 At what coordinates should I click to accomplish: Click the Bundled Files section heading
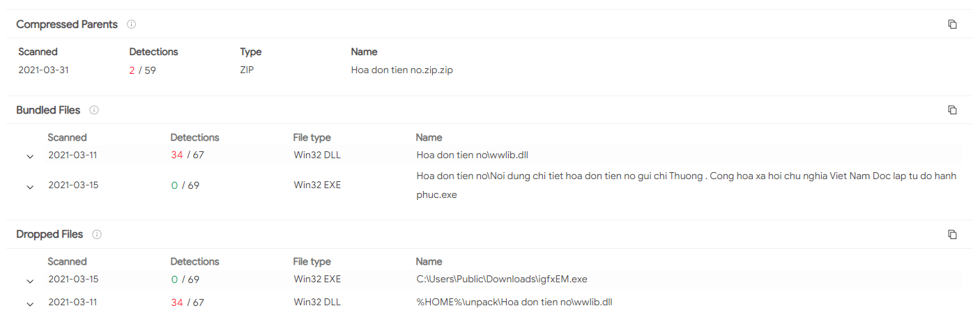[48, 110]
